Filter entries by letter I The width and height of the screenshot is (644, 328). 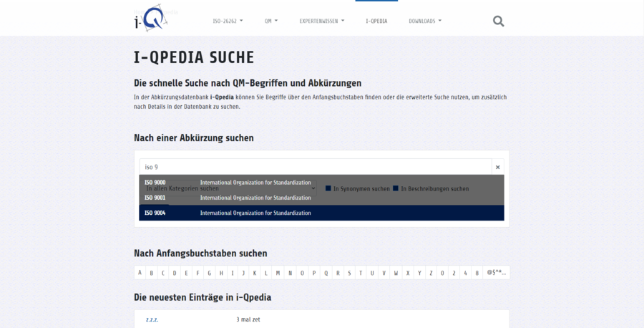233,273
